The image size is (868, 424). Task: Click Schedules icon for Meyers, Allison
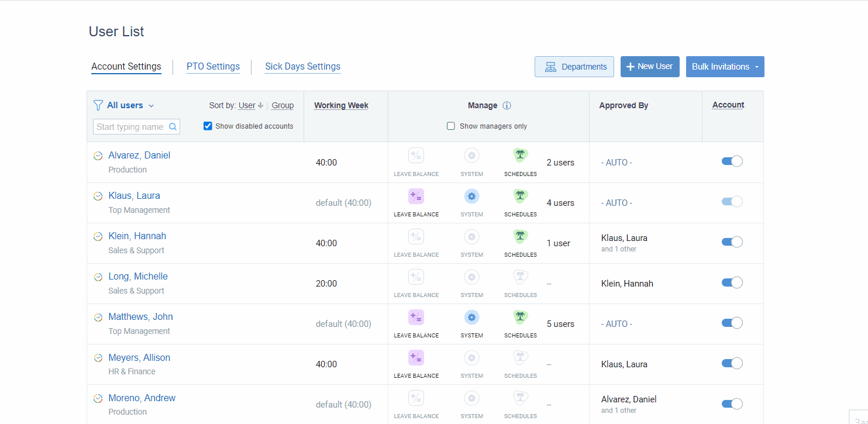click(521, 357)
